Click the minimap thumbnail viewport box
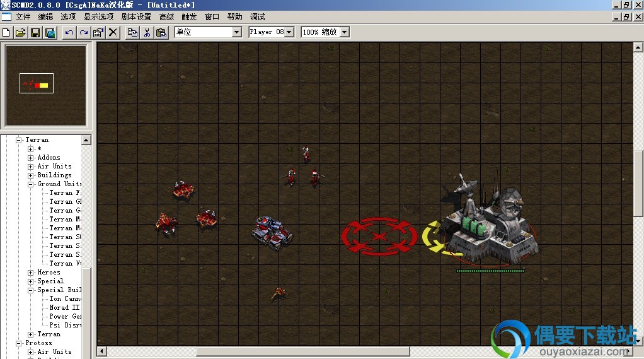The height and width of the screenshot is (359, 644). pos(37,83)
